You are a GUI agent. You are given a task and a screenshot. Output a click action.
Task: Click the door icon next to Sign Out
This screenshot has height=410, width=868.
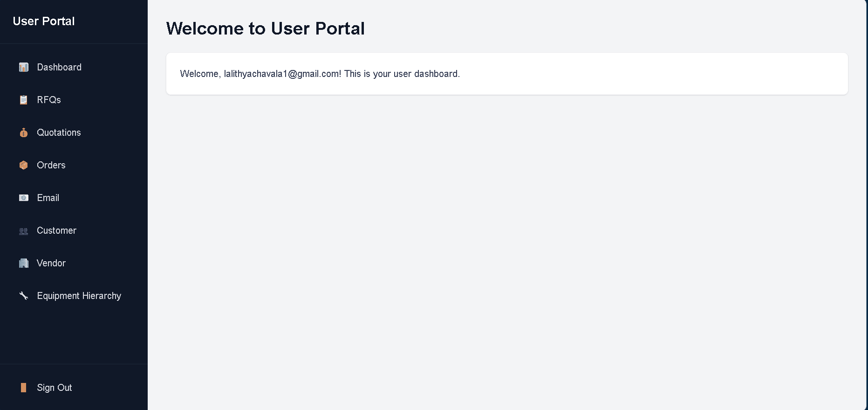[24, 388]
